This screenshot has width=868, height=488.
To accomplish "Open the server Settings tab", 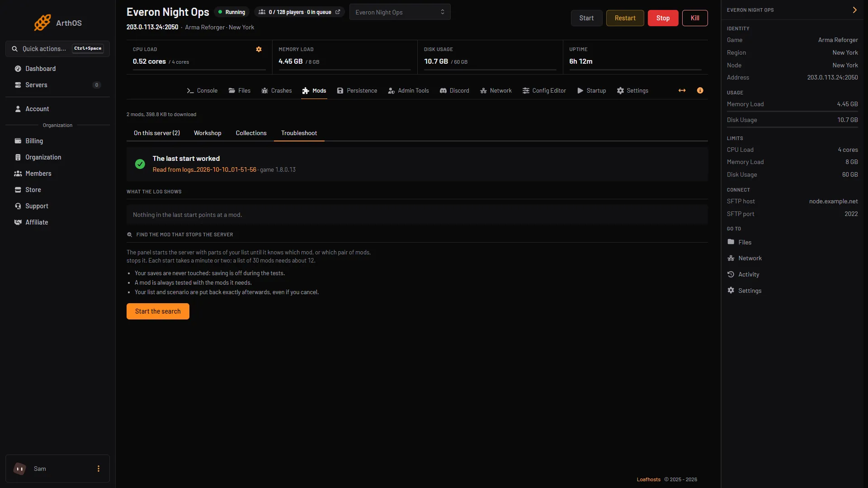I will click(632, 91).
